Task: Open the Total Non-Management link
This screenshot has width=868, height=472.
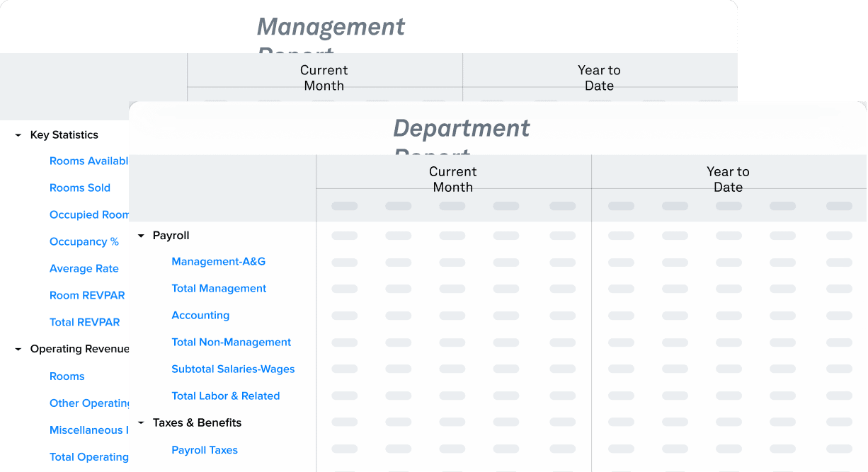Action: click(232, 343)
